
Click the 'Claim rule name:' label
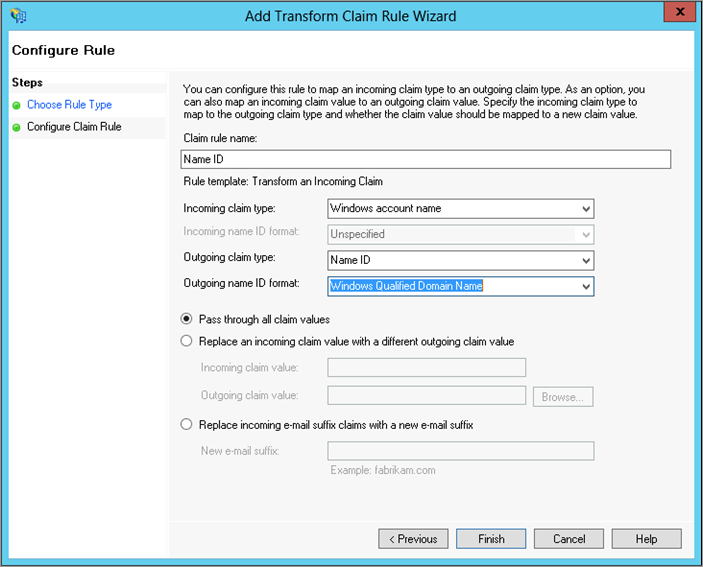(220, 138)
